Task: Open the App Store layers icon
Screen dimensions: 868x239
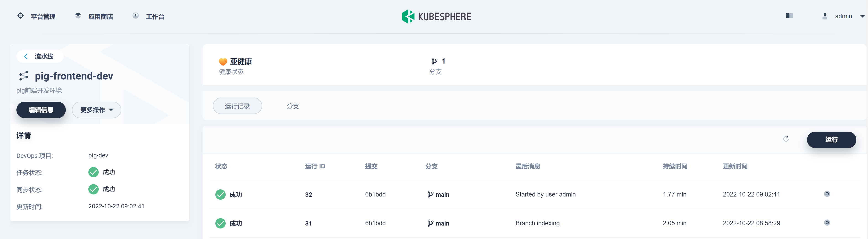Action: click(78, 16)
